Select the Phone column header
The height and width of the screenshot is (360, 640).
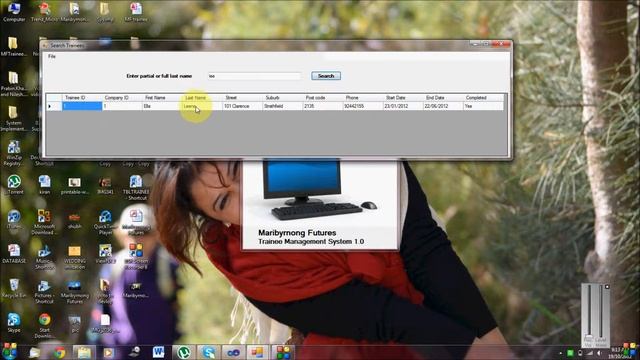(x=362, y=98)
